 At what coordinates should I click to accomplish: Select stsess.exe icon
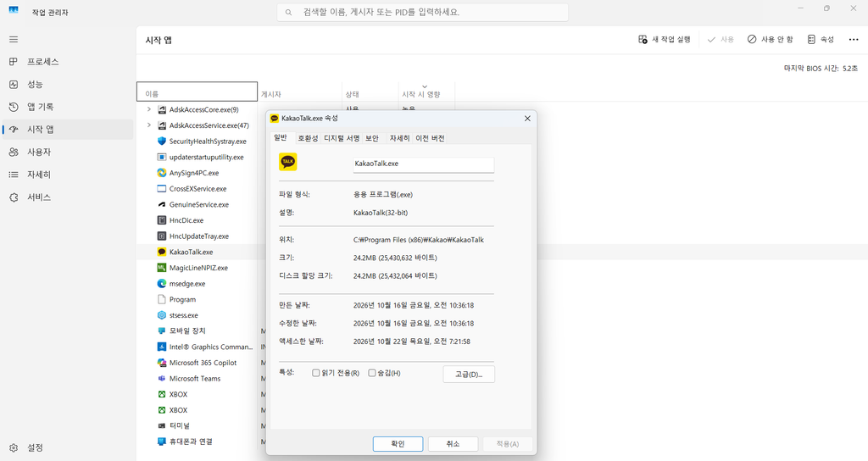point(162,315)
